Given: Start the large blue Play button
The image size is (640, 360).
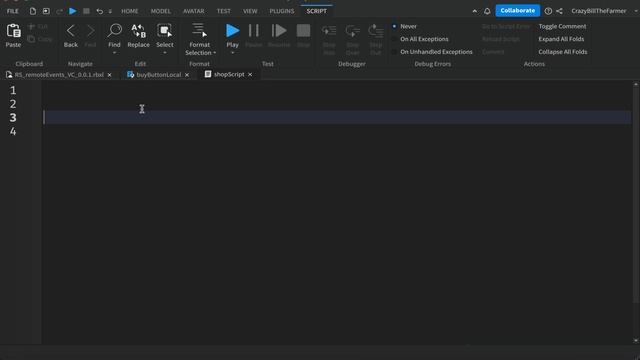Looking at the screenshot, I should [x=232, y=31].
